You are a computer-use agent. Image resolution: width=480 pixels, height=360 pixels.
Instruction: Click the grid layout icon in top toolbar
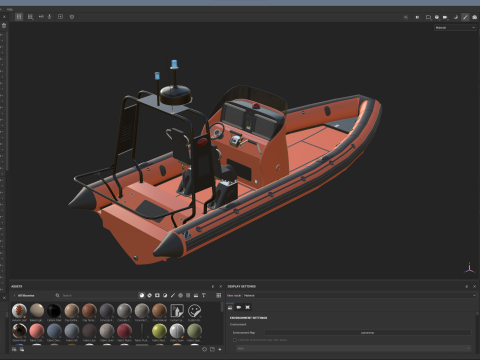point(30,17)
